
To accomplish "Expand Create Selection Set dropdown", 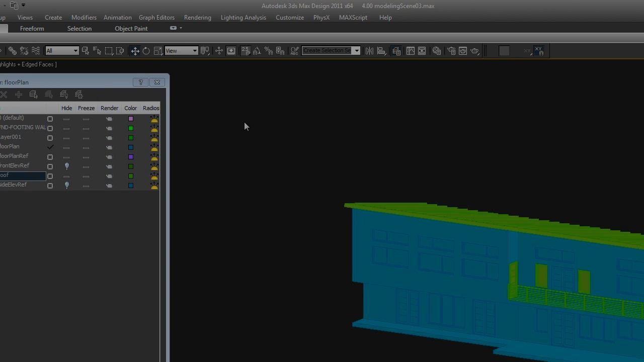I will (x=357, y=51).
